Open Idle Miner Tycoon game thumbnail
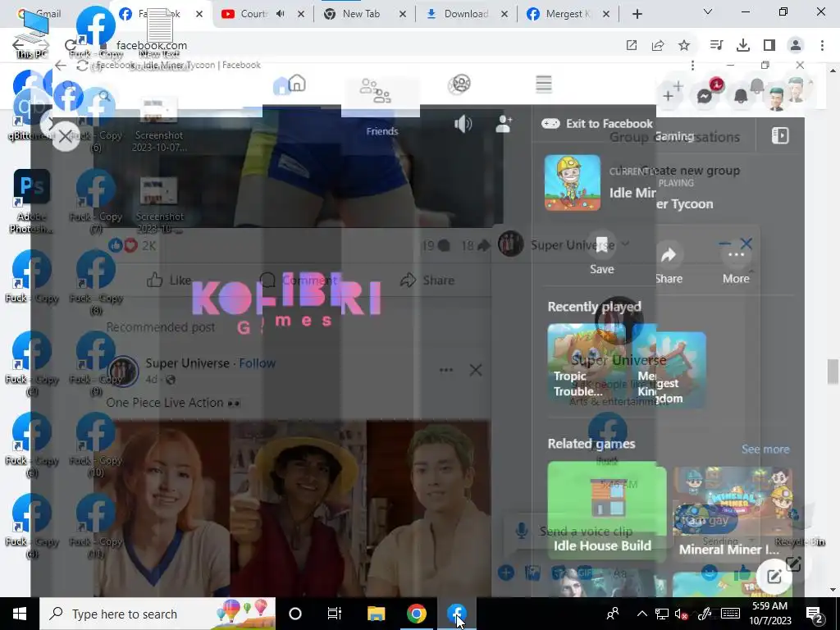Viewport: 840px width, 630px height. tap(572, 183)
